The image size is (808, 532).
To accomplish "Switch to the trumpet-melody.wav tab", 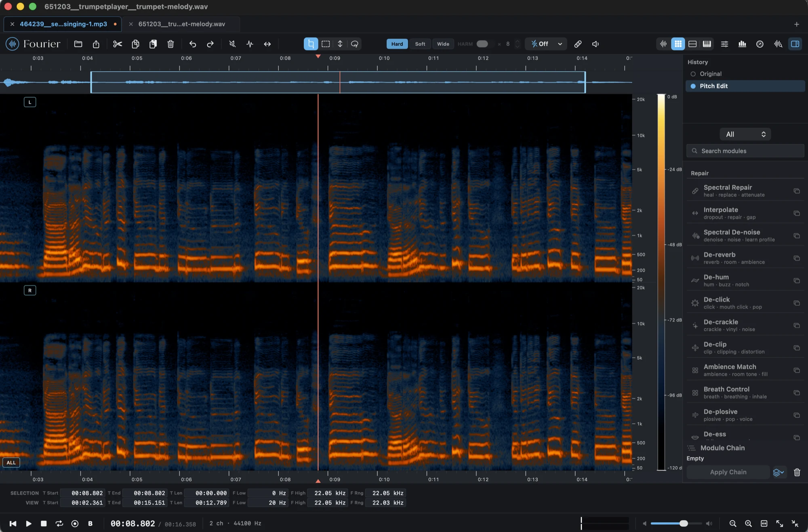I will [181, 24].
